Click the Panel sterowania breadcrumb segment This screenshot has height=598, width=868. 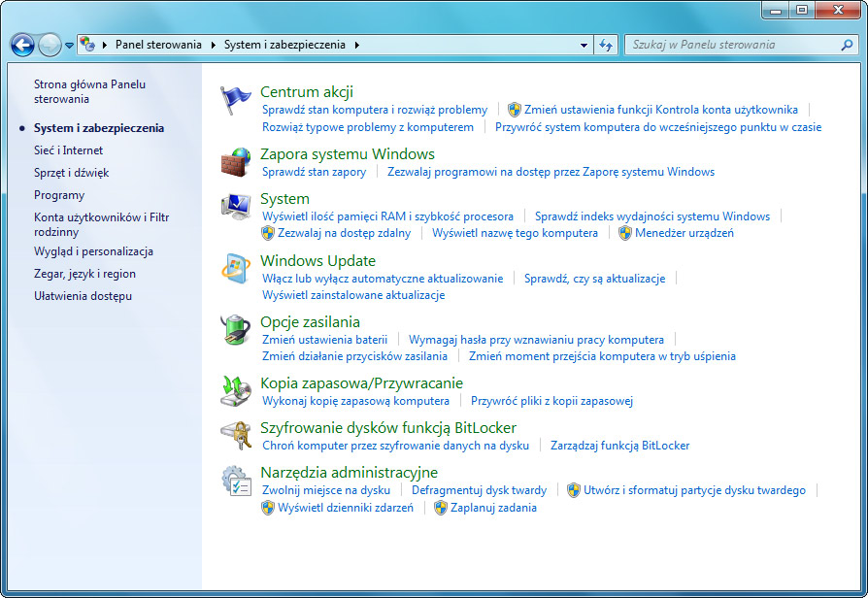[158, 45]
